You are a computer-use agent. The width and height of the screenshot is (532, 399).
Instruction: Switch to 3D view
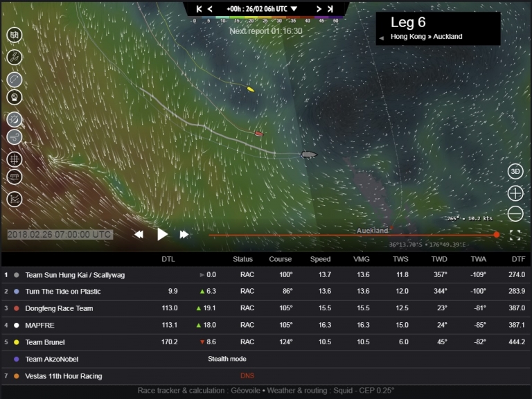click(x=515, y=171)
